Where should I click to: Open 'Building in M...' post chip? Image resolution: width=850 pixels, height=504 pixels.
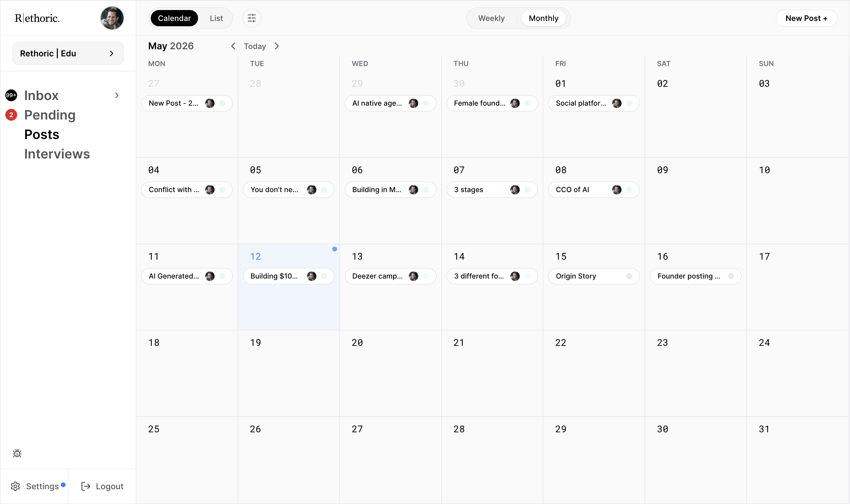(x=390, y=189)
